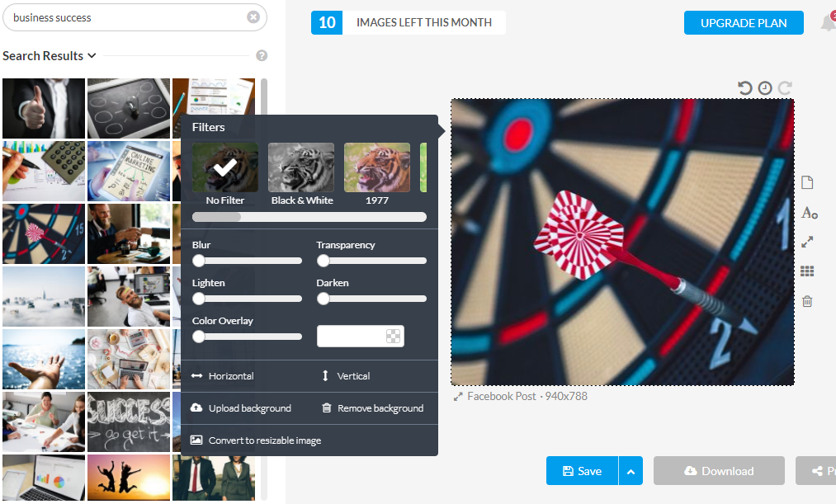Click the trash icon beside canvas

coord(807,302)
